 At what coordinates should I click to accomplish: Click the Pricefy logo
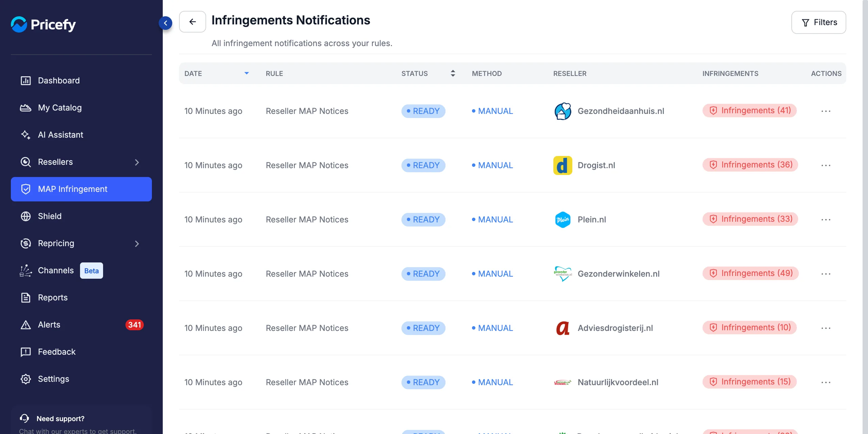click(x=43, y=24)
